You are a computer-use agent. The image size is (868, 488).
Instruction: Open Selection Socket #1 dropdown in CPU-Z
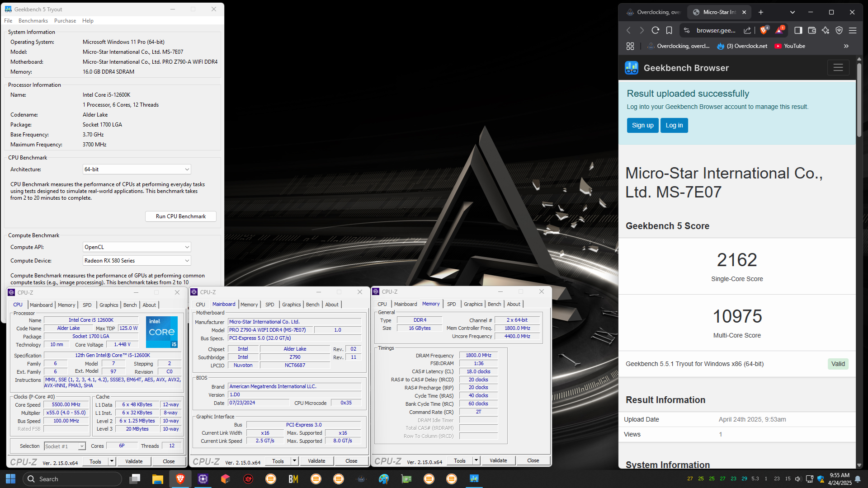65,446
